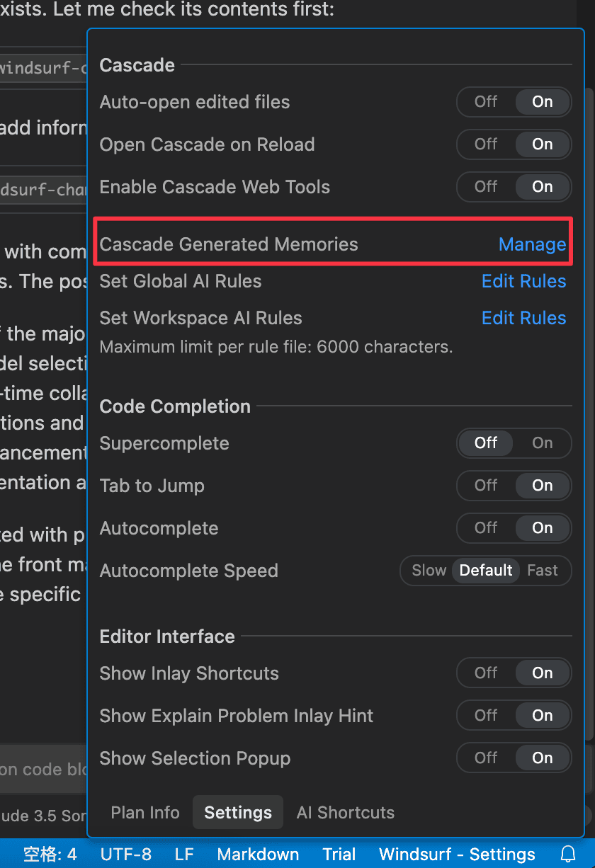
Task: Turn Autocomplete off
Action: 486,528
